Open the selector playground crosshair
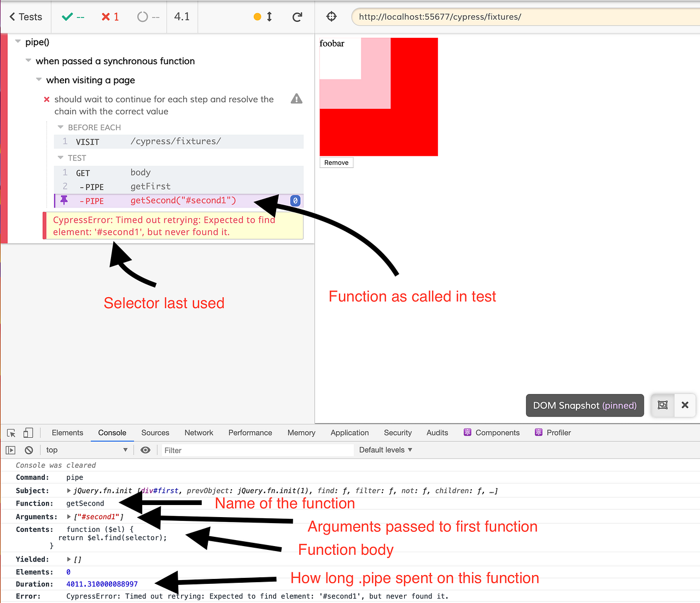The height and width of the screenshot is (603, 700). click(331, 16)
